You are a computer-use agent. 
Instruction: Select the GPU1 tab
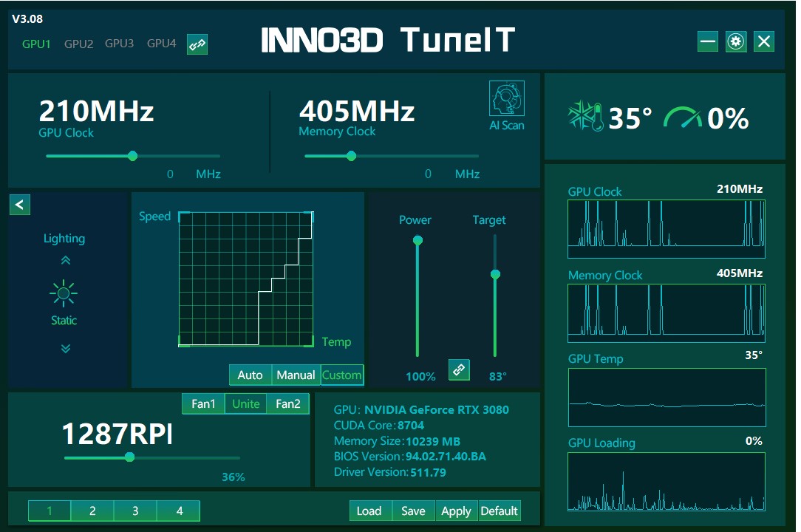[36, 44]
